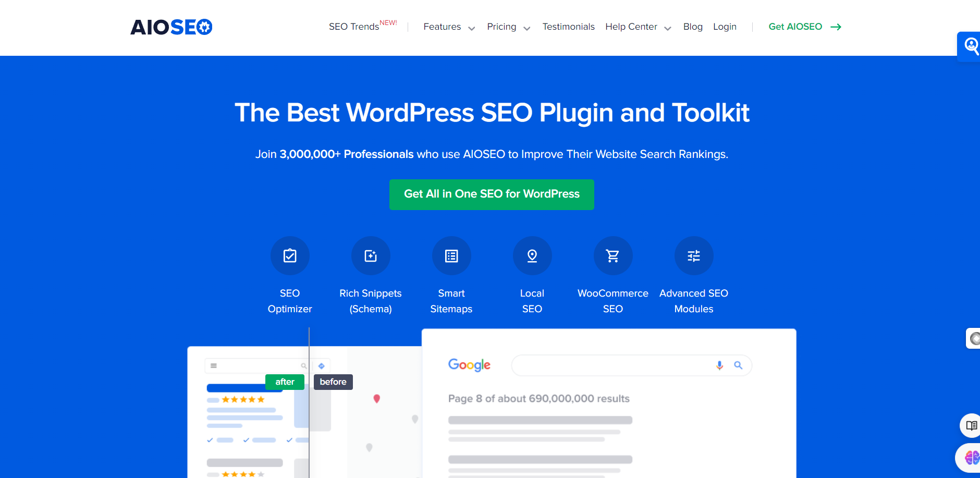This screenshot has width=980, height=478.
Task: Expand the Features dropdown chevron
Action: point(472,28)
